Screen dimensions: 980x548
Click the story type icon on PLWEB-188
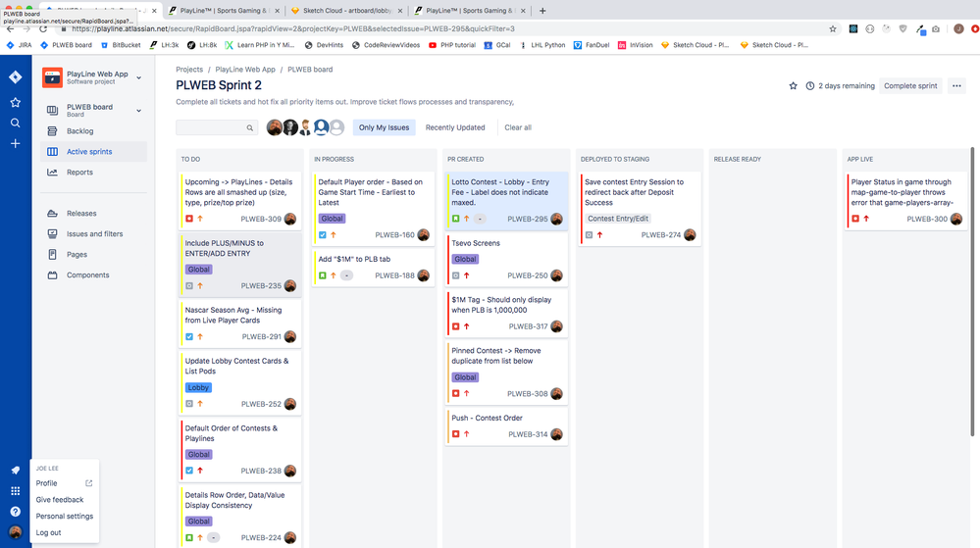tap(323, 275)
